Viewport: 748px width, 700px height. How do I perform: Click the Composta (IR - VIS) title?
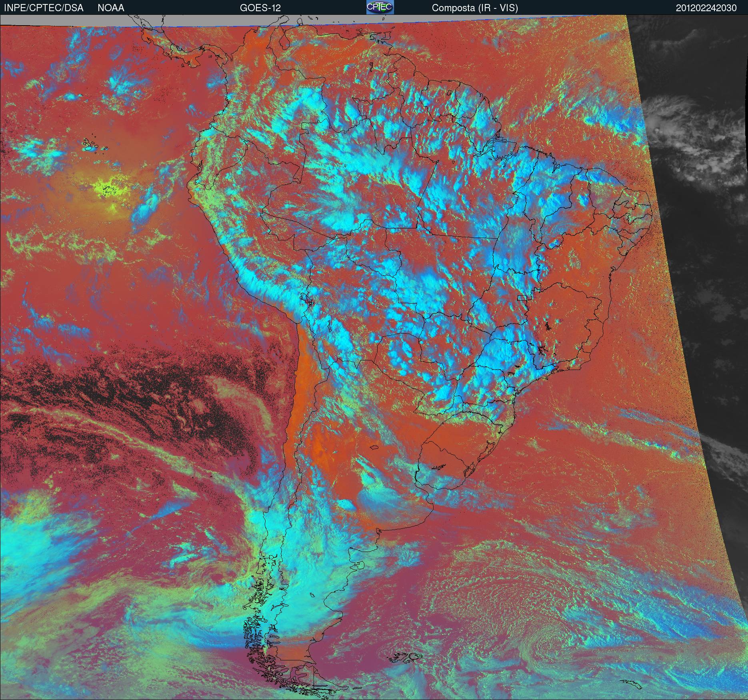[x=475, y=8]
